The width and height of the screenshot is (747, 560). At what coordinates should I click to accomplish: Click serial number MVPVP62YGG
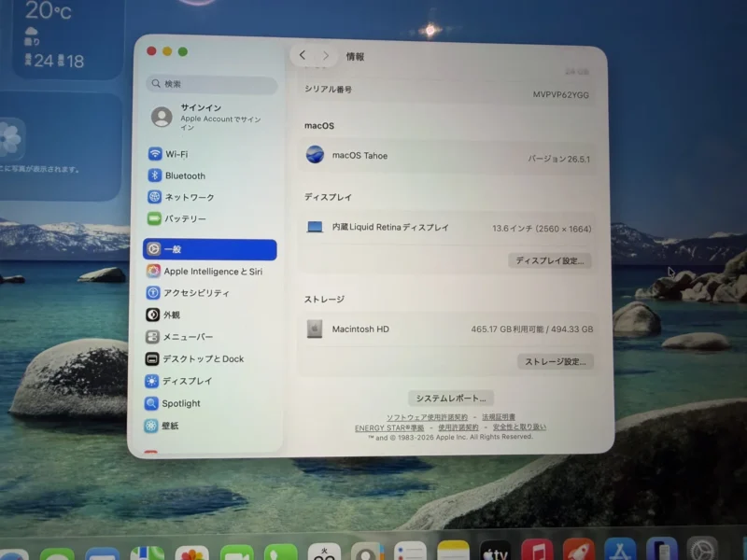coord(561,95)
